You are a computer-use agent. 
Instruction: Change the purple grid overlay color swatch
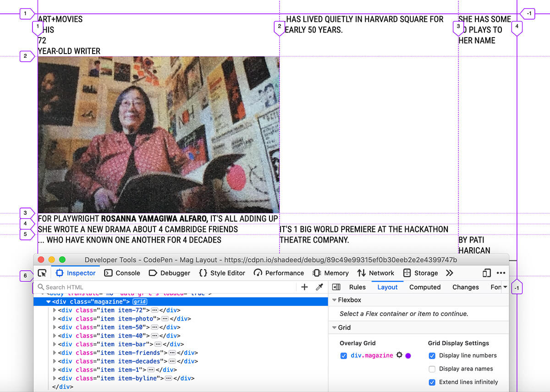click(x=408, y=356)
